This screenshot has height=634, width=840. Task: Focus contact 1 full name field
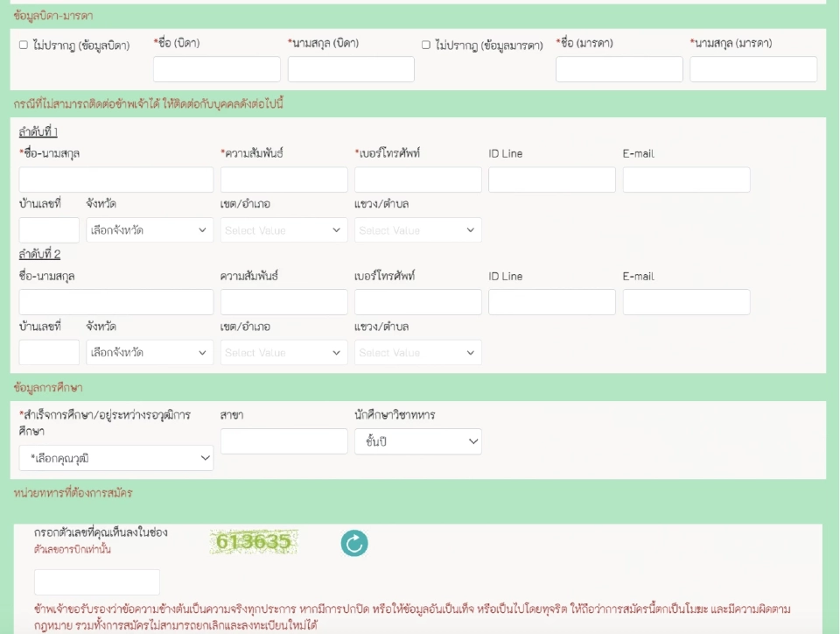(x=116, y=180)
